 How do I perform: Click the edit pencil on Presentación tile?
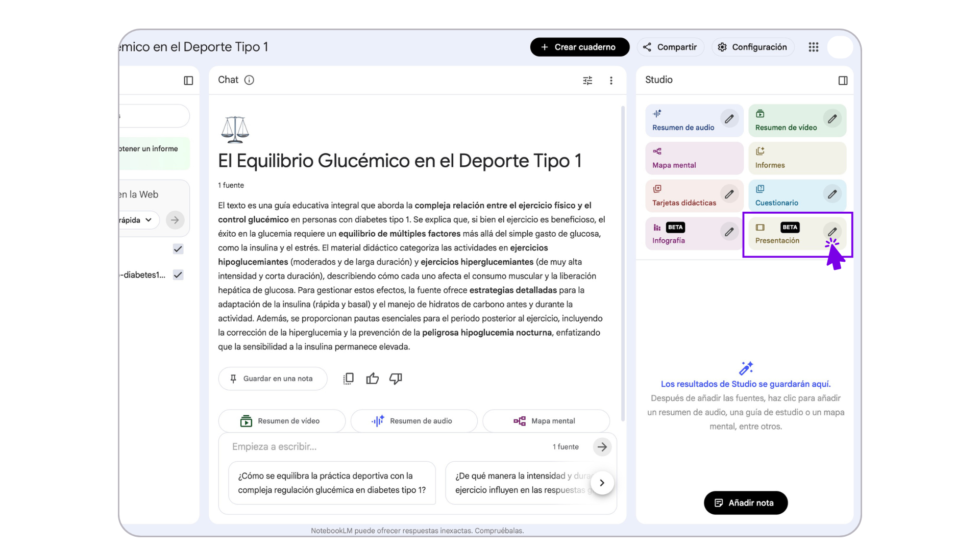tap(832, 232)
